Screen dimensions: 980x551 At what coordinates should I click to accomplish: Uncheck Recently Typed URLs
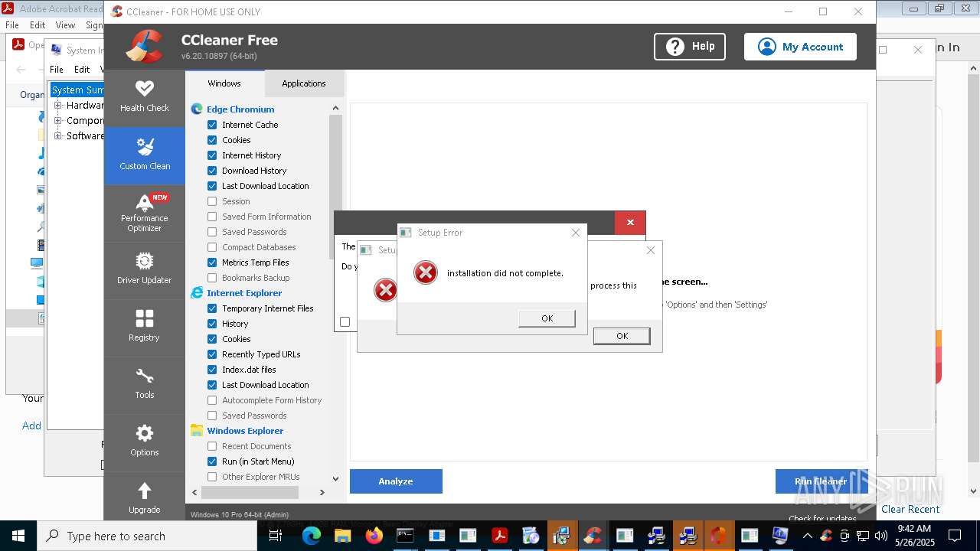coord(212,354)
